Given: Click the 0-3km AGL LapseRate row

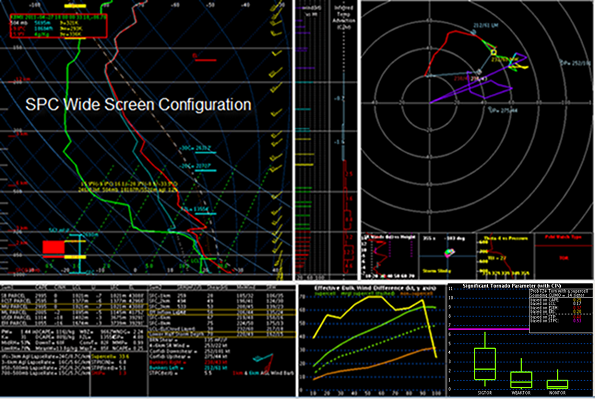Looking at the screenshot, I should tap(46, 356).
